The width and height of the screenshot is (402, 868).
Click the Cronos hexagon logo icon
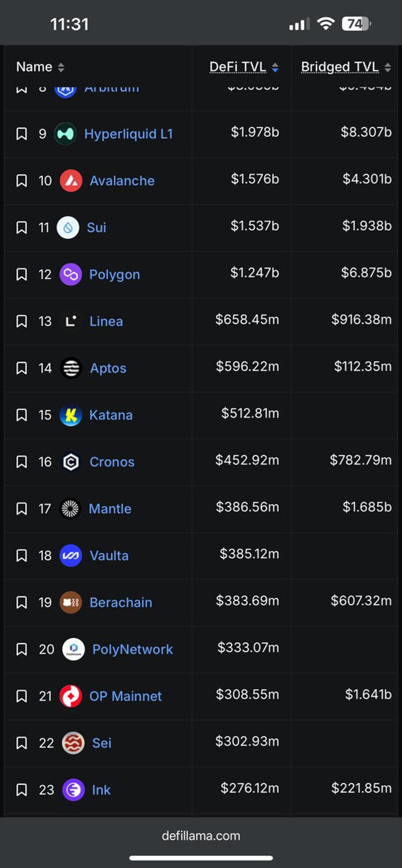(70, 462)
